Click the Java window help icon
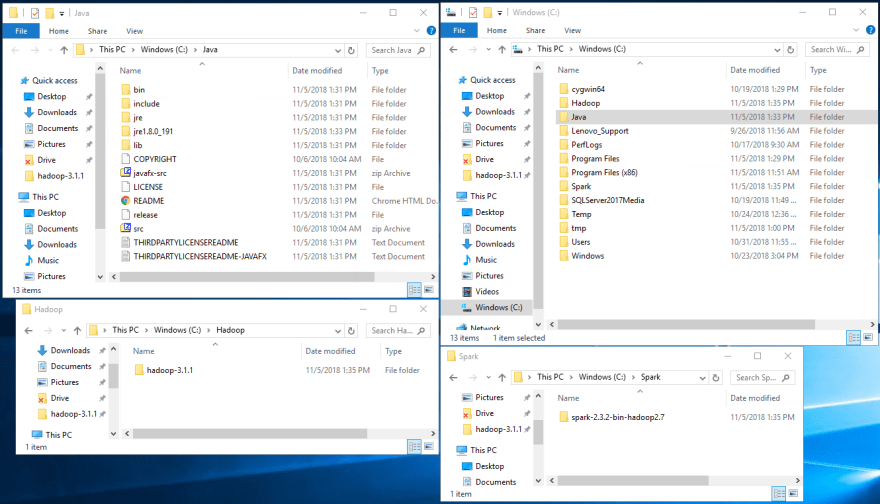This screenshot has height=504, width=880. pos(431,31)
